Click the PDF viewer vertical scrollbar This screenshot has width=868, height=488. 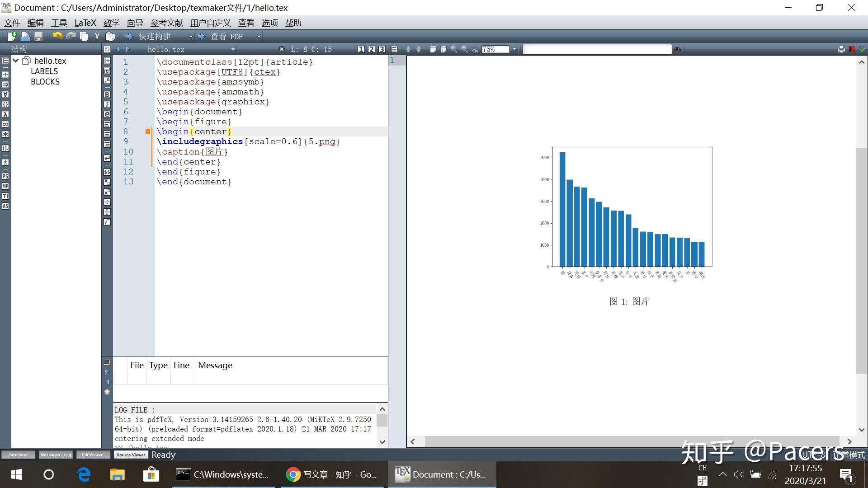point(862,260)
